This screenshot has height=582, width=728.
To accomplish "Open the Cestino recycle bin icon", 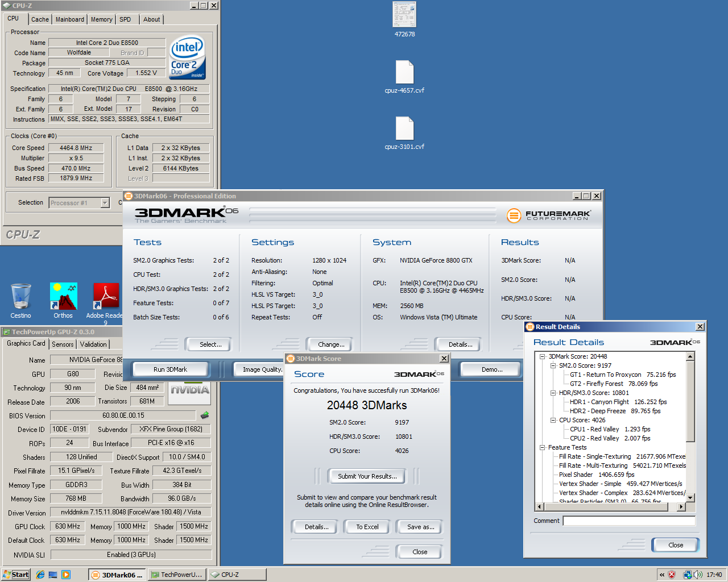I will coord(20,301).
